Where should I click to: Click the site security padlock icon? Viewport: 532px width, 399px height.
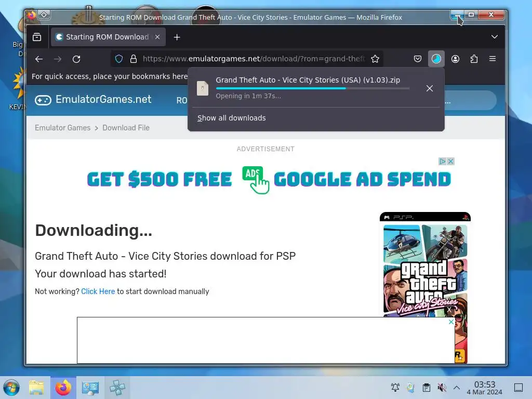(134, 59)
